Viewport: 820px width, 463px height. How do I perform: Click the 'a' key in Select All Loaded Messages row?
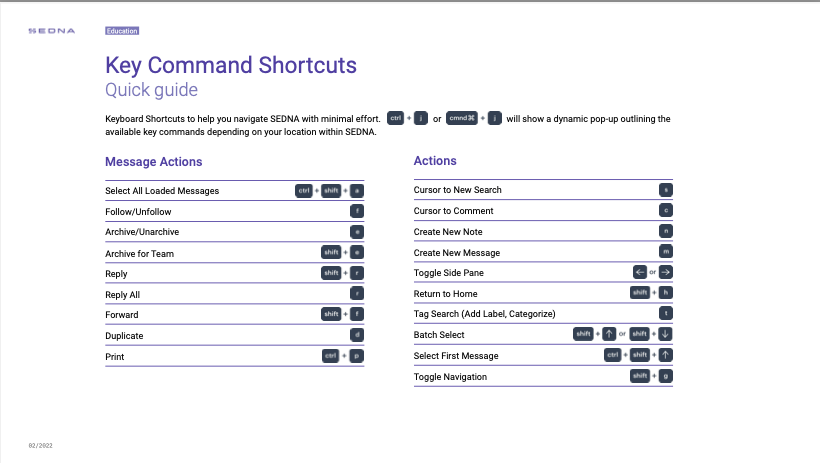point(357,191)
